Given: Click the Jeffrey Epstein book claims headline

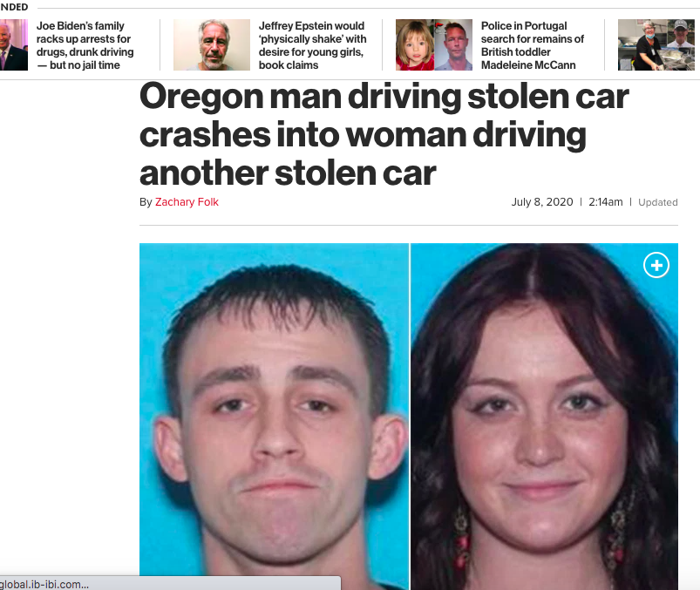Looking at the screenshot, I should pyautogui.click(x=312, y=45).
